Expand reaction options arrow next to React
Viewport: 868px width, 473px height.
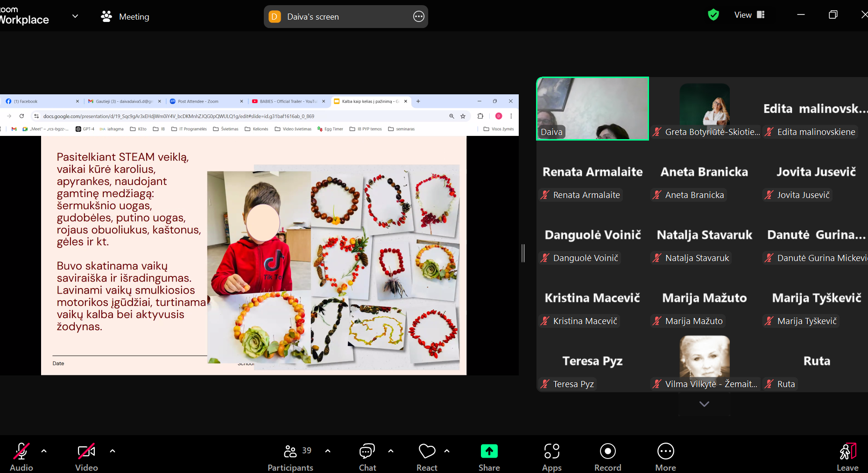[447, 451]
